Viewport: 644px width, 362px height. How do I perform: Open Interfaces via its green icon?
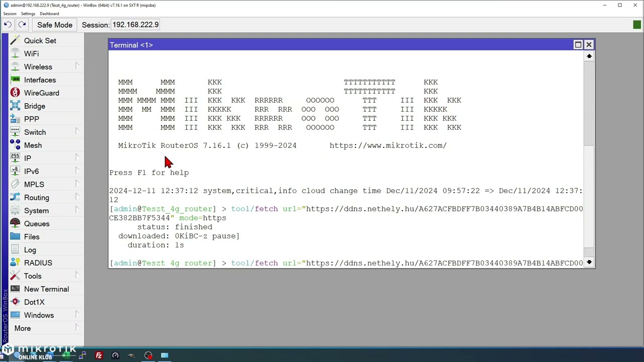15,80
